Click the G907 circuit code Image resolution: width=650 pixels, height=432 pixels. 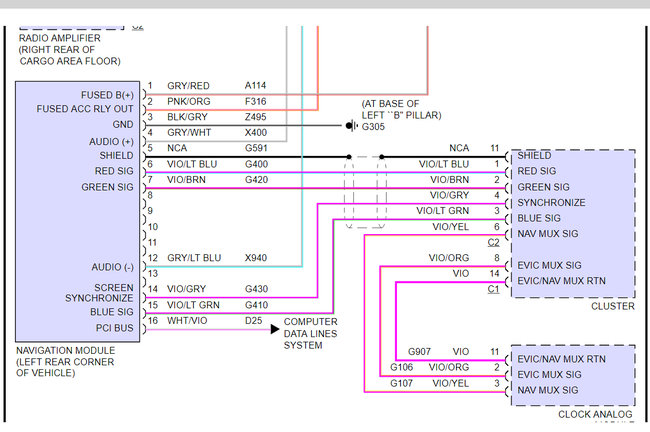(420, 352)
